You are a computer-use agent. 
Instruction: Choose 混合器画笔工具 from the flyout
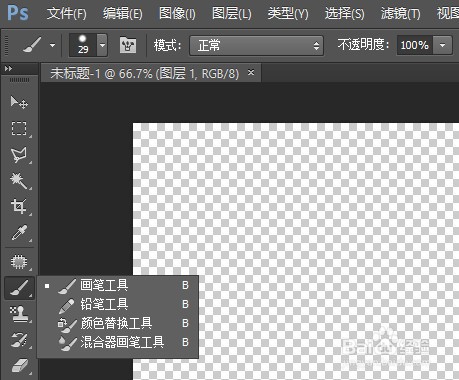(x=118, y=342)
